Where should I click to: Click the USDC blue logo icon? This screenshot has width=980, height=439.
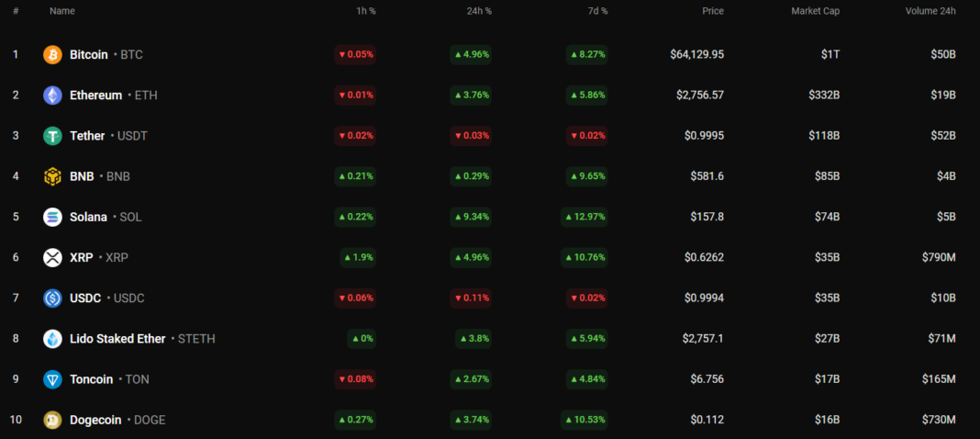coord(52,298)
